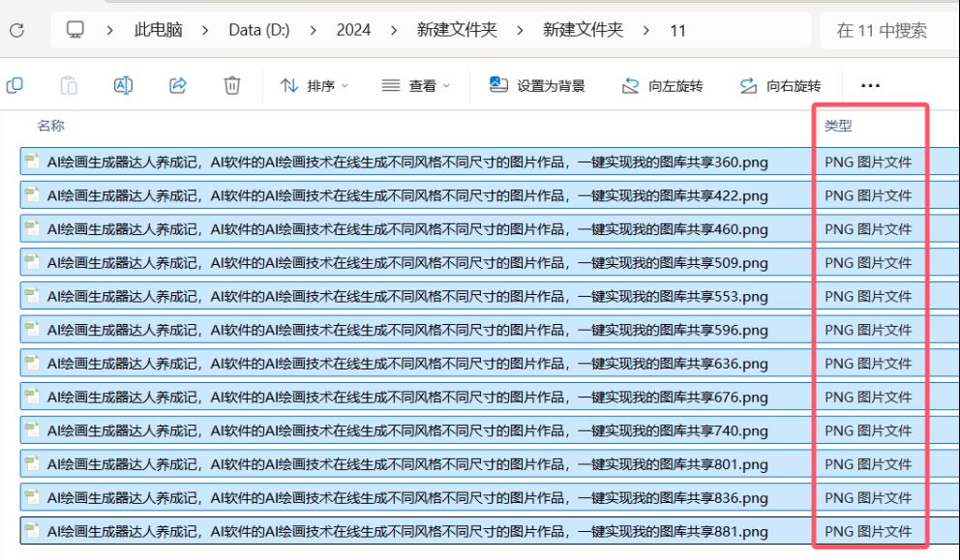Viewport: 960px width, 560px height.
Task: Select the file ending in 460.png
Action: coord(489,229)
